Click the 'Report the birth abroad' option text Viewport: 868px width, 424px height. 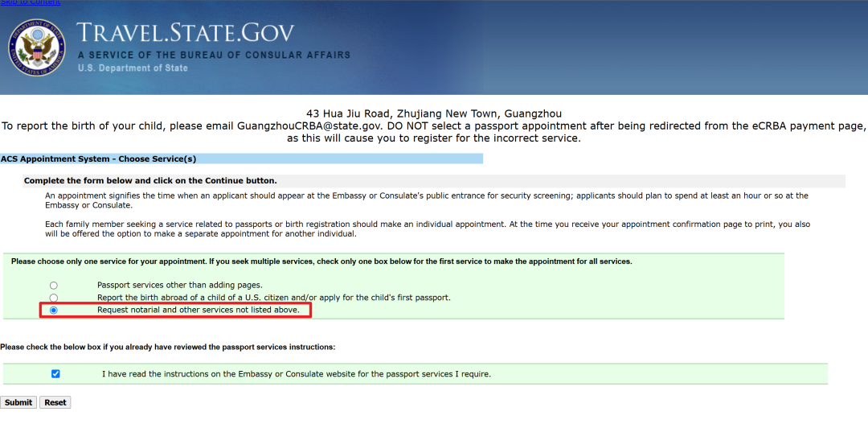273,298
